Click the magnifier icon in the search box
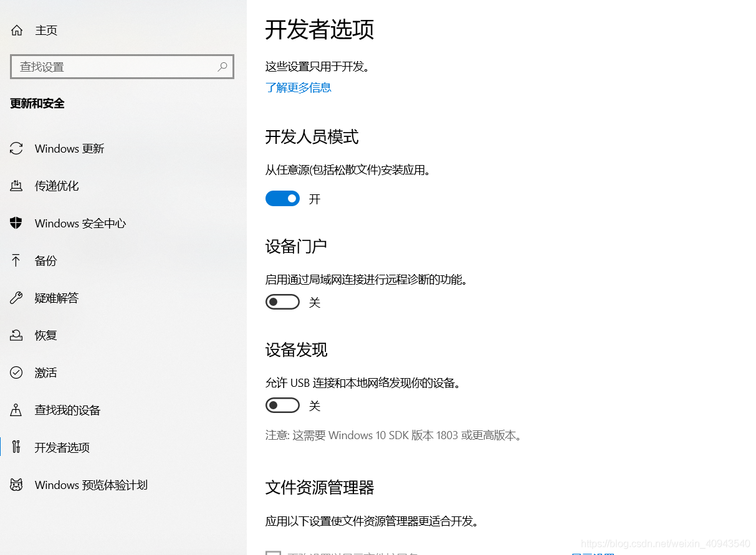756x555 pixels. [222, 67]
